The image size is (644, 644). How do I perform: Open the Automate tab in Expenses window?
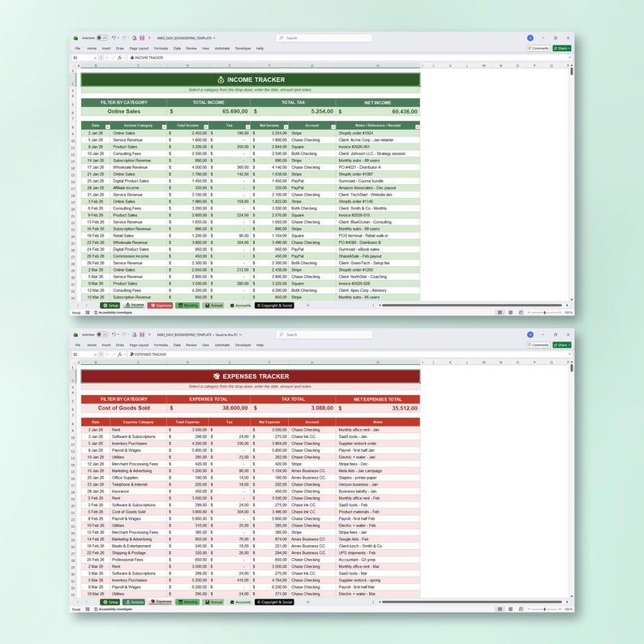pyautogui.click(x=222, y=345)
